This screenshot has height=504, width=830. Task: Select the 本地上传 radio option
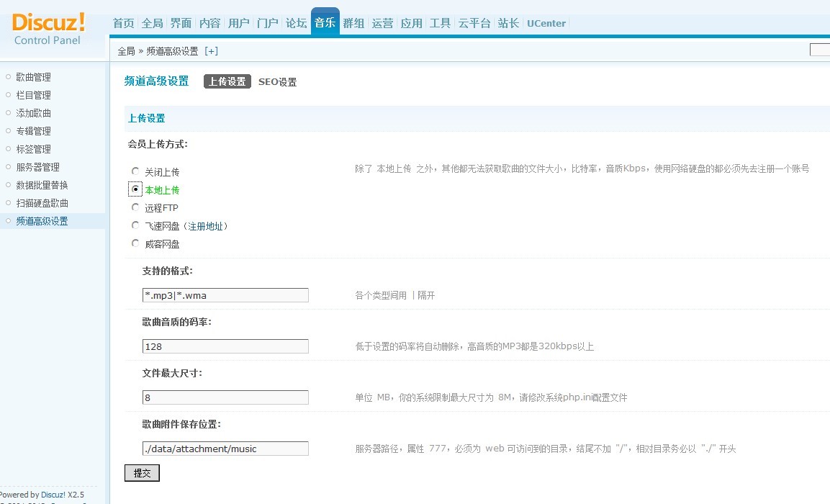pyautogui.click(x=135, y=189)
